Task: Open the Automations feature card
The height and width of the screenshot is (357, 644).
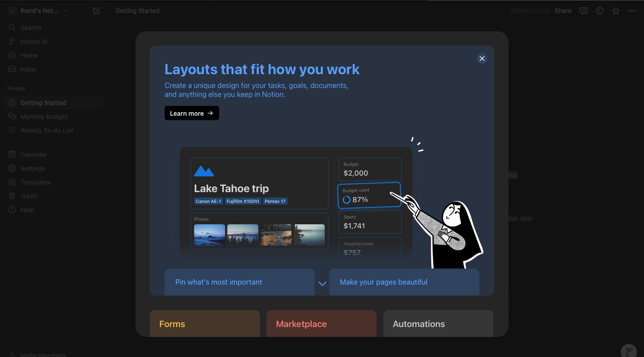Action: (438, 323)
